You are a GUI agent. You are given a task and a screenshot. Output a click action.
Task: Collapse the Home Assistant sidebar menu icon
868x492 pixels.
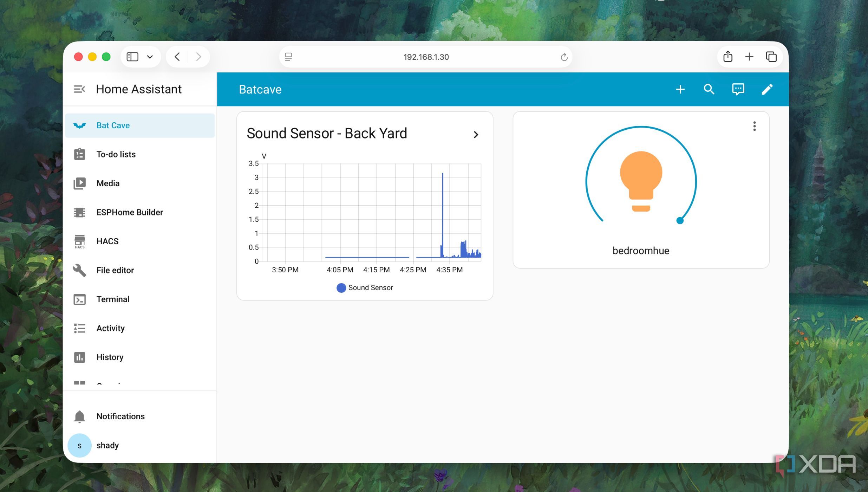(x=79, y=89)
